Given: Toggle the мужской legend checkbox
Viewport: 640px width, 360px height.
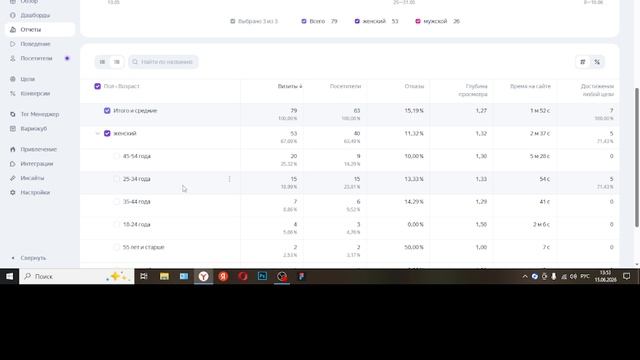Looking at the screenshot, I should coord(418,21).
